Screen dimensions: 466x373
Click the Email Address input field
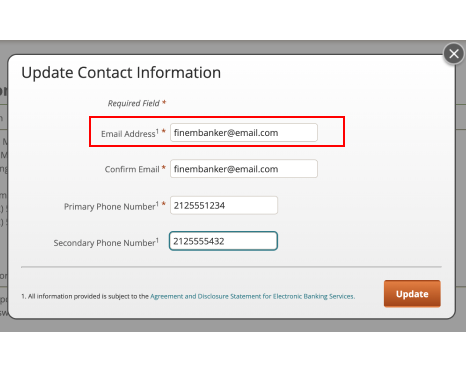[x=244, y=133]
